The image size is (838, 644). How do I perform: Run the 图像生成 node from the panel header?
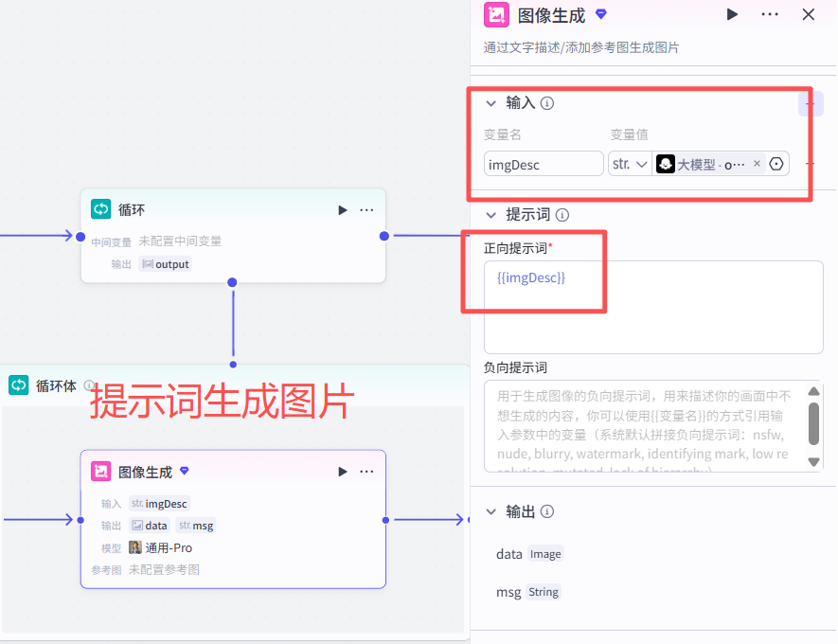(x=732, y=14)
